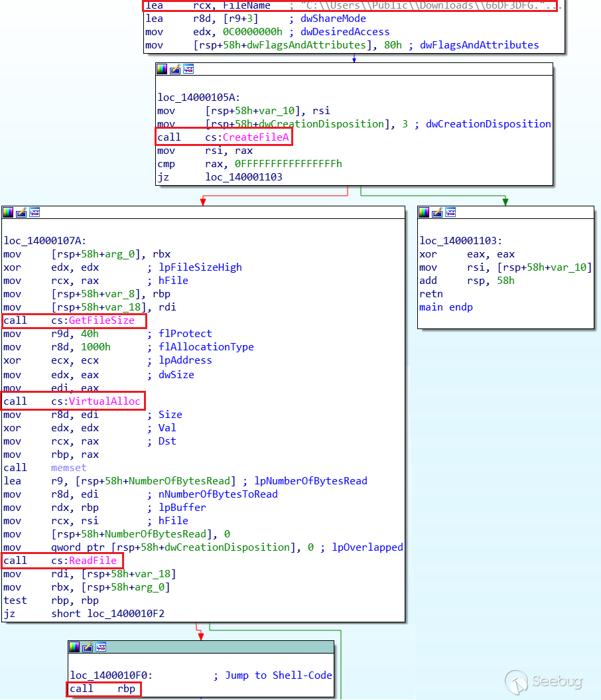
Task: Select the VirtualAlloc call reference
Action: point(104,401)
